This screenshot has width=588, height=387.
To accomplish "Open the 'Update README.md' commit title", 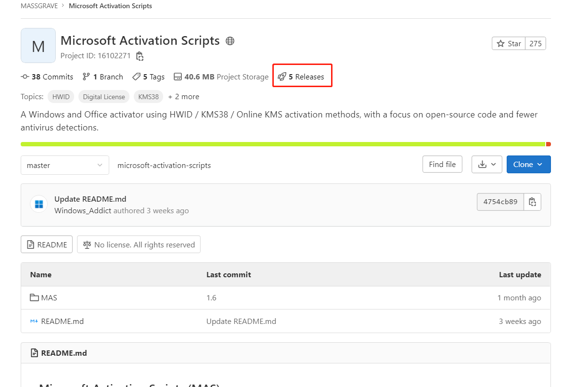I will pos(90,199).
